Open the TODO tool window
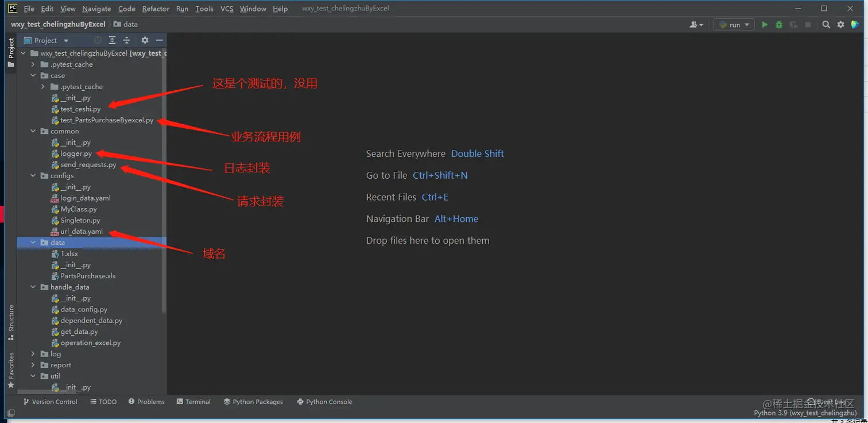The image size is (868, 423). coord(103,402)
